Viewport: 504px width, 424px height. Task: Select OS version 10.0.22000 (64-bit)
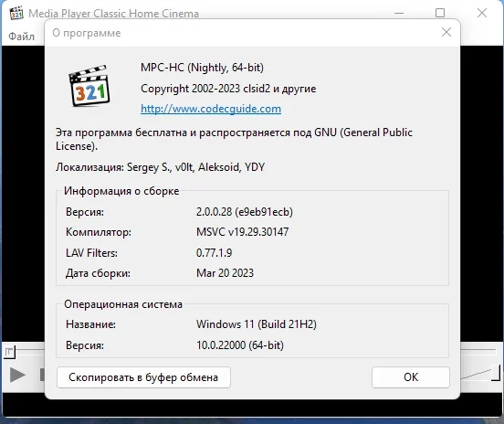(240, 345)
